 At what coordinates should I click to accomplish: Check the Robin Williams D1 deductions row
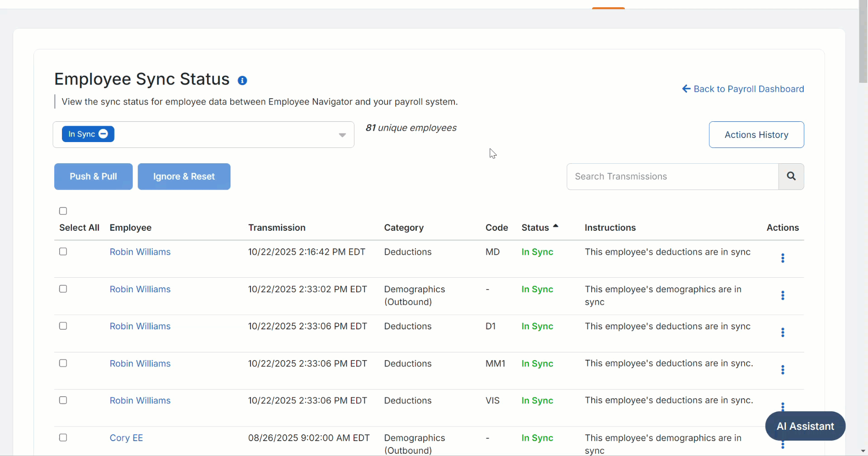point(63,326)
